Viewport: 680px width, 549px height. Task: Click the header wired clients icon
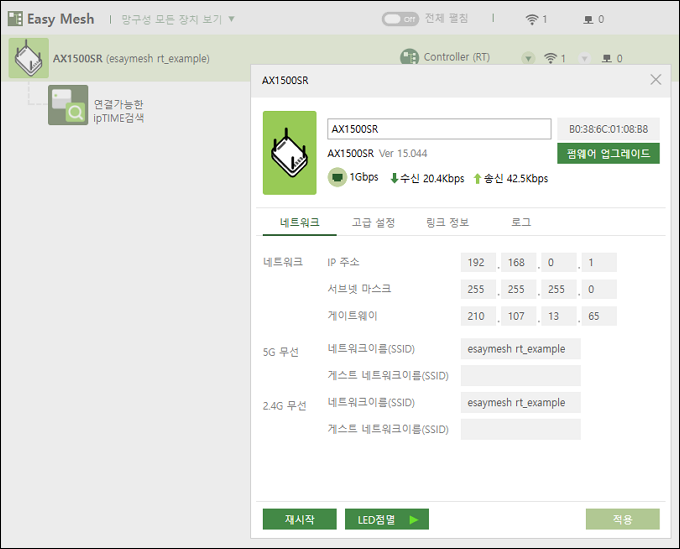click(x=588, y=20)
